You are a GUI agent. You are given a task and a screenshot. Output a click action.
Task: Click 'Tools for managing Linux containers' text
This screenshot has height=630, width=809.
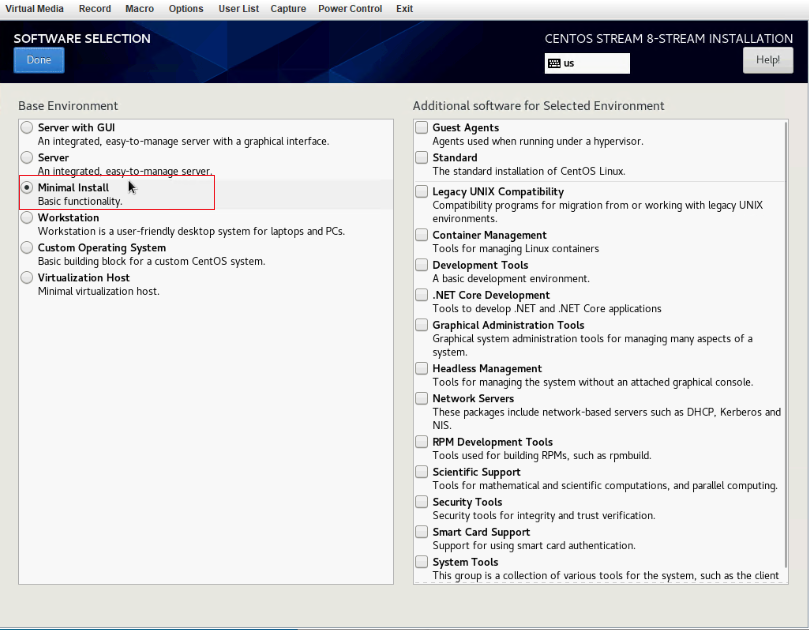(515, 249)
